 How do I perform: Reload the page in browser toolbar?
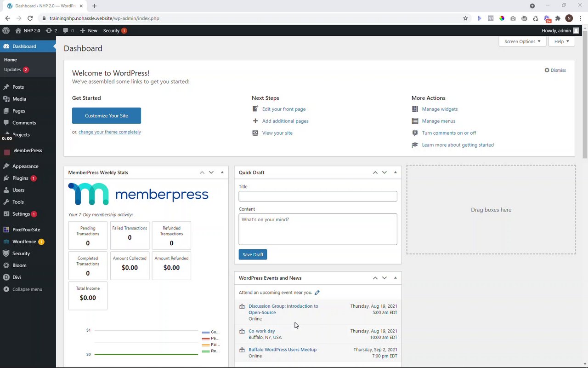[x=30, y=18]
